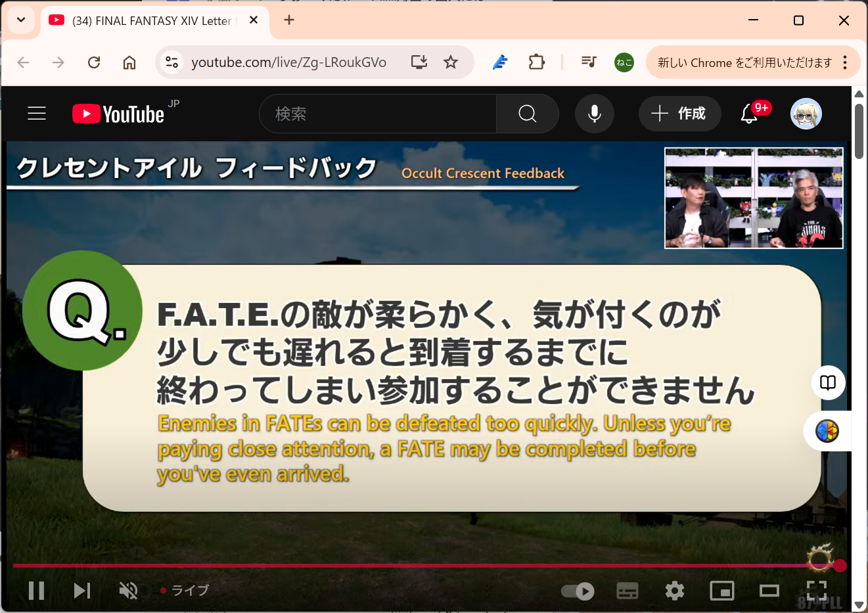This screenshot has height=613, width=868.
Task: Open the blue feather extension icon
Action: click(x=500, y=62)
